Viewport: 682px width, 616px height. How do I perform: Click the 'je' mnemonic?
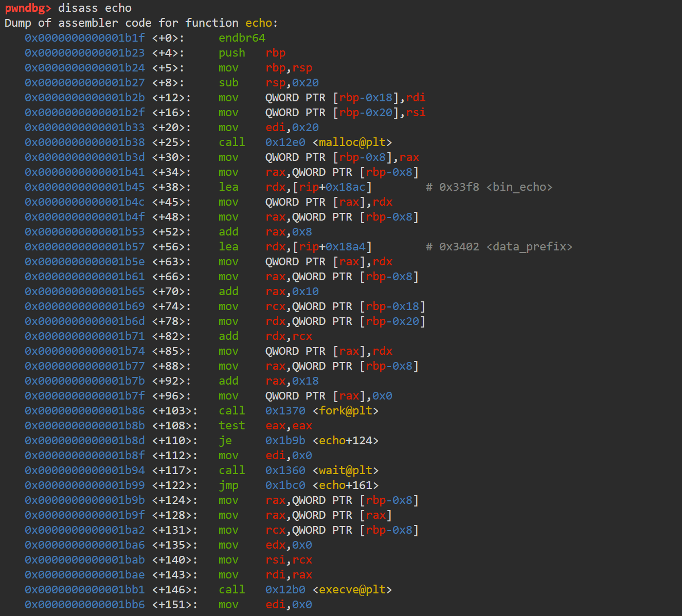tap(225, 441)
